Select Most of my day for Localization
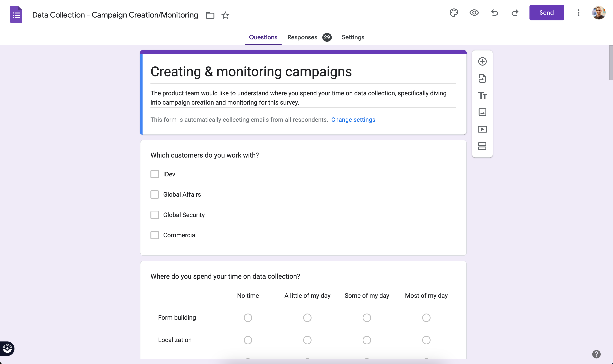Image resolution: width=613 pixels, height=364 pixels. click(x=426, y=340)
